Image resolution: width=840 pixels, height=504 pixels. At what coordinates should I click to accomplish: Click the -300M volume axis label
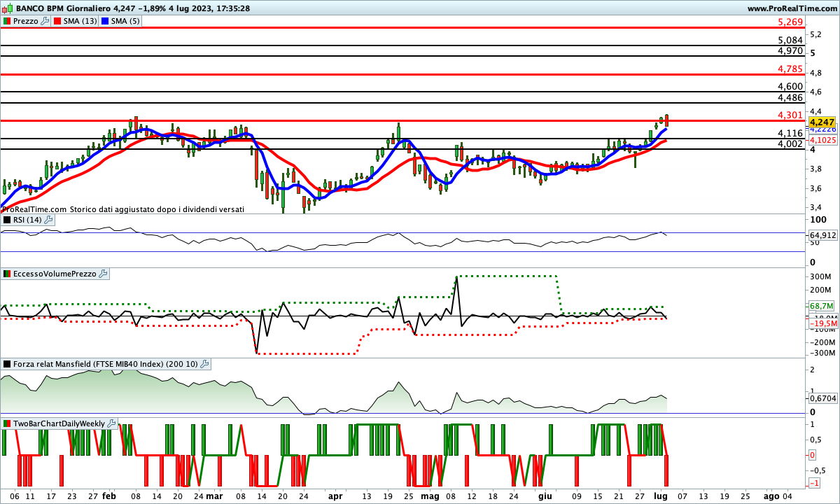pos(822,353)
